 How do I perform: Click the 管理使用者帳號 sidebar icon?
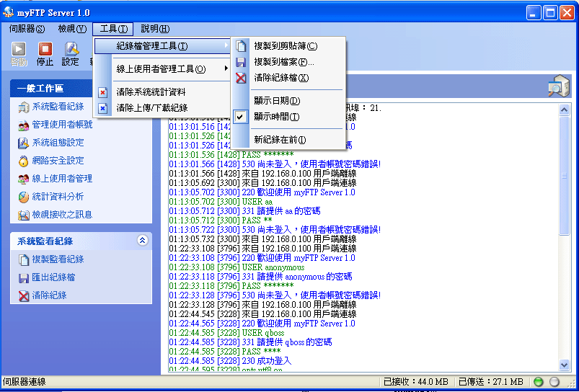tap(23, 125)
